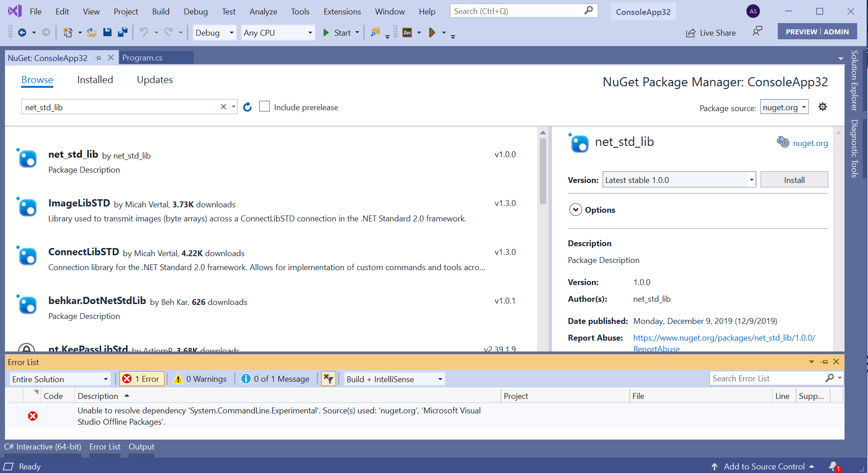
Task: Open the Error List window options dropdown
Action: point(811,362)
